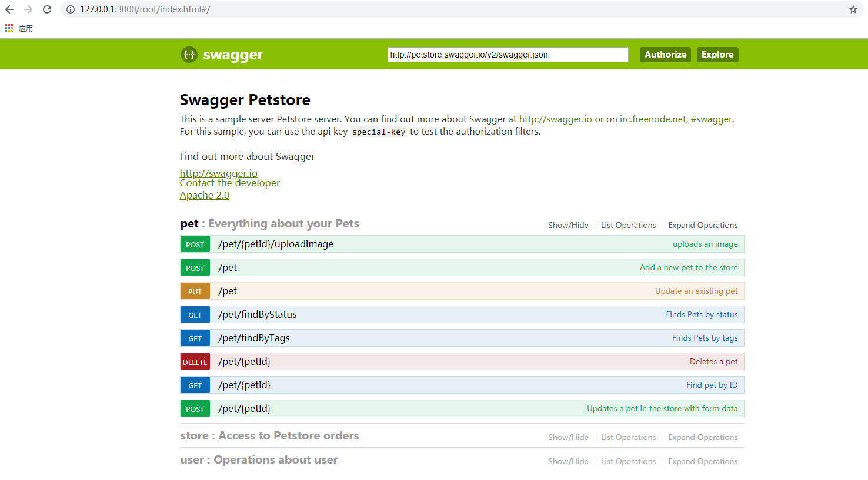The width and height of the screenshot is (868, 480).
Task: Click the swagger logo icon
Action: click(x=189, y=55)
